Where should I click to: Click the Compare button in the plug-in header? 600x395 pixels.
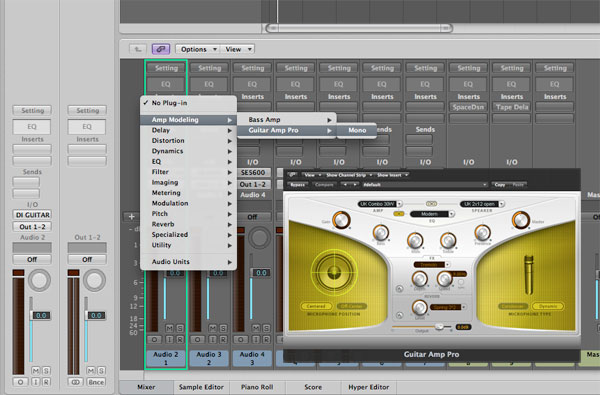pos(324,184)
